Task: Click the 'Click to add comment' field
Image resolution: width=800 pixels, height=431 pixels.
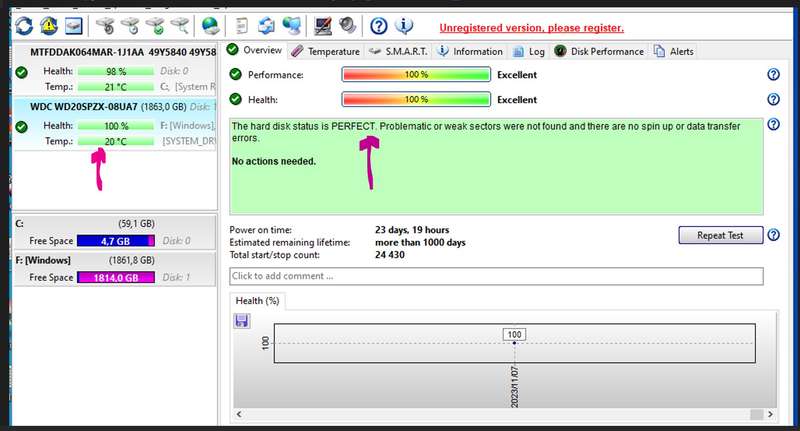Action: (496, 276)
